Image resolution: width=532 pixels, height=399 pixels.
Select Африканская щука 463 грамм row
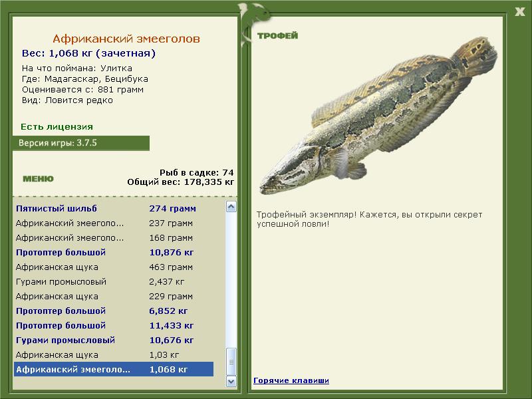(x=114, y=267)
